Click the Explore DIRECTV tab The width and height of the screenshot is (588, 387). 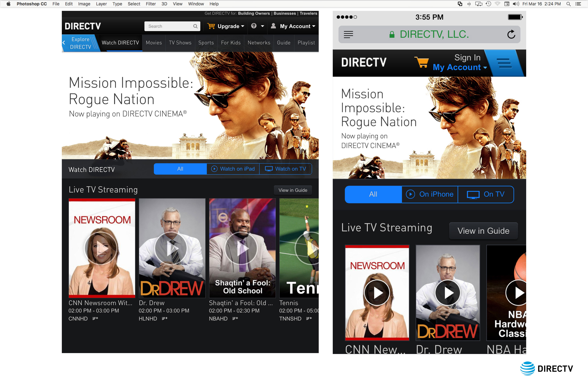pos(81,43)
